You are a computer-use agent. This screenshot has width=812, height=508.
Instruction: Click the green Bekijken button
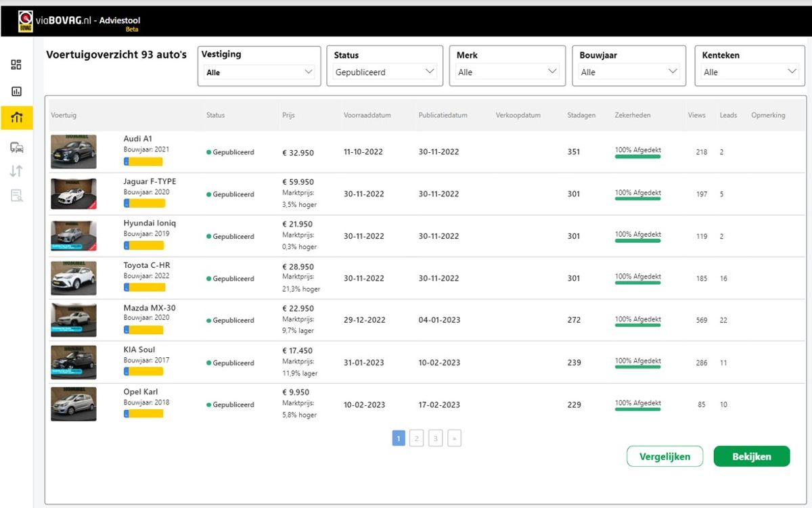click(752, 457)
